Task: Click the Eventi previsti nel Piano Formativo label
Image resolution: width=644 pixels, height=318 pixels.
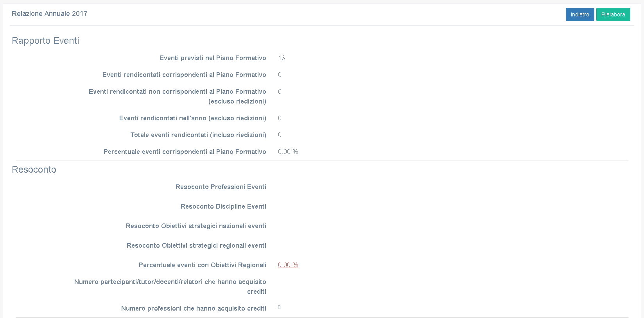Action: (x=213, y=58)
